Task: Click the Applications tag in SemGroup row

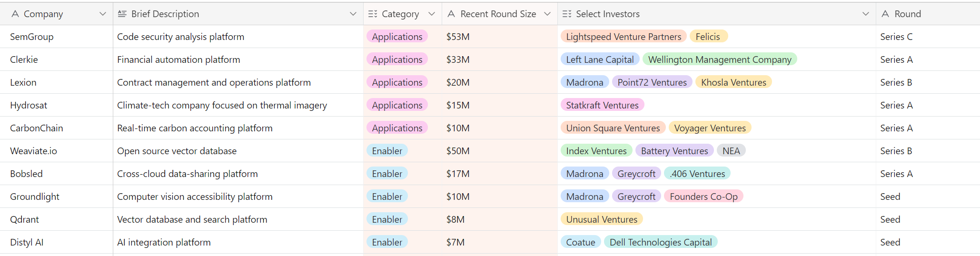Action: click(x=397, y=37)
